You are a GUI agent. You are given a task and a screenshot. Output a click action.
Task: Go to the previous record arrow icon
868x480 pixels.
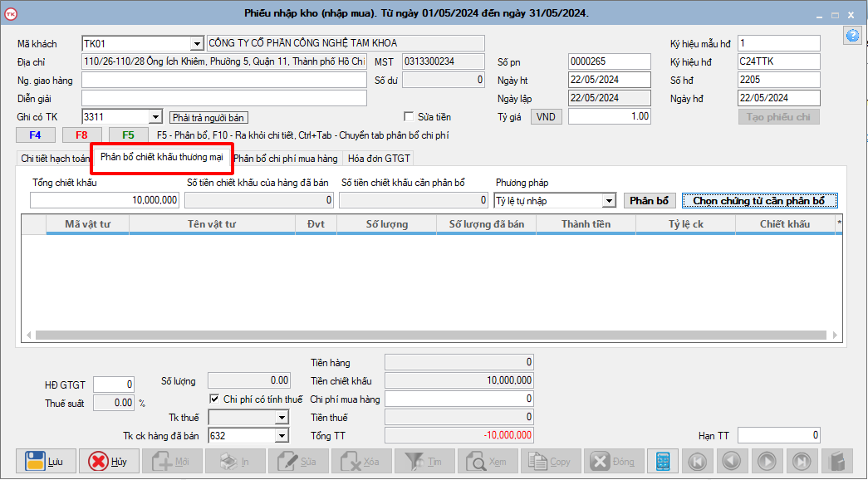[x=732, y=462]
